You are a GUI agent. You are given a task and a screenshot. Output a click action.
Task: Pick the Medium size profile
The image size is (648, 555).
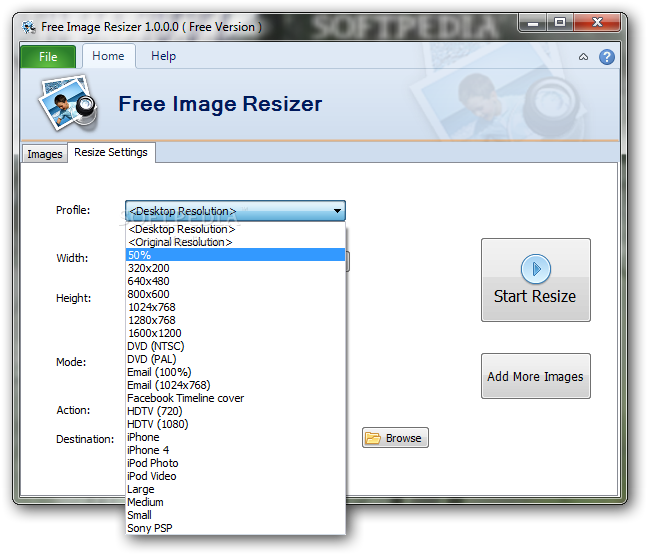235,503
